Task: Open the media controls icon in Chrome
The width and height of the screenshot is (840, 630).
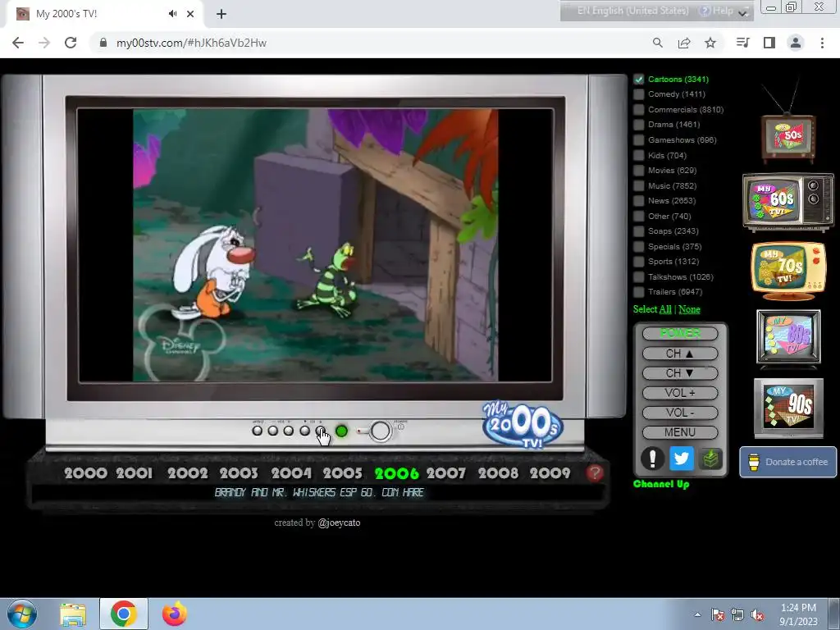Action: coord(743,43)
